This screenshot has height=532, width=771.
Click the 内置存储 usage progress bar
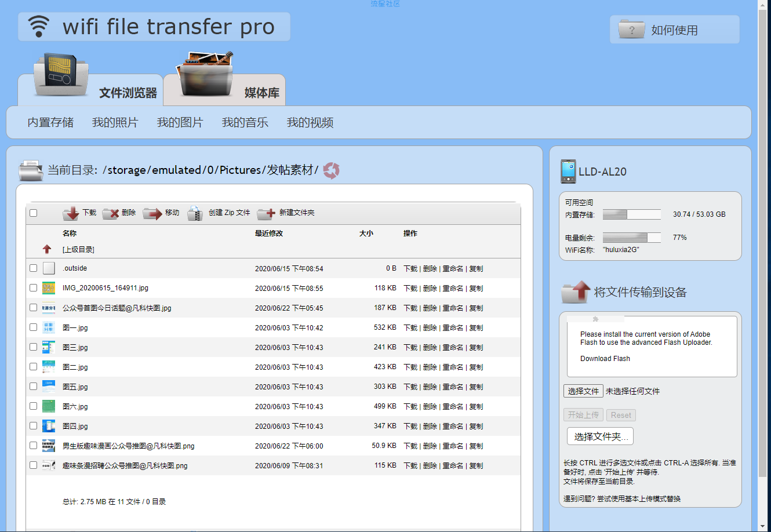click(x=632, y=214)
